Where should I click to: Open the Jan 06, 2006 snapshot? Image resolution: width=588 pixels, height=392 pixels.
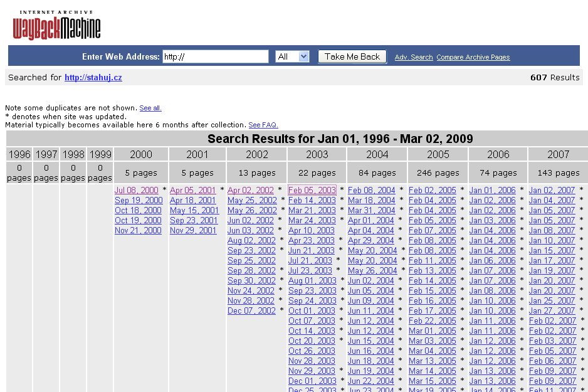pos(492,260)
